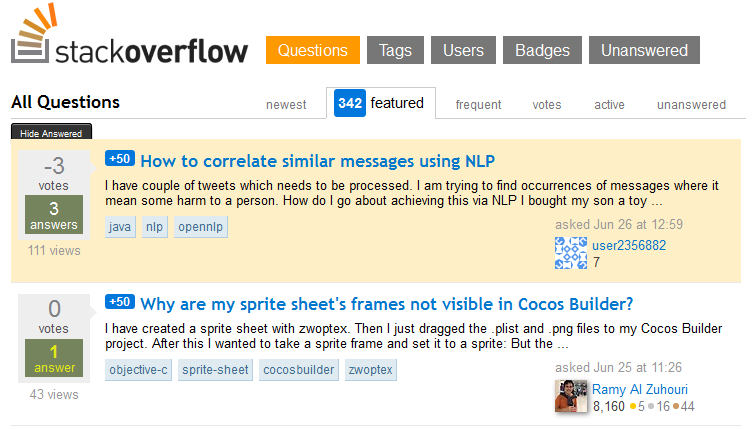
Task: Go to the Users page
Action: pos(463,50)
